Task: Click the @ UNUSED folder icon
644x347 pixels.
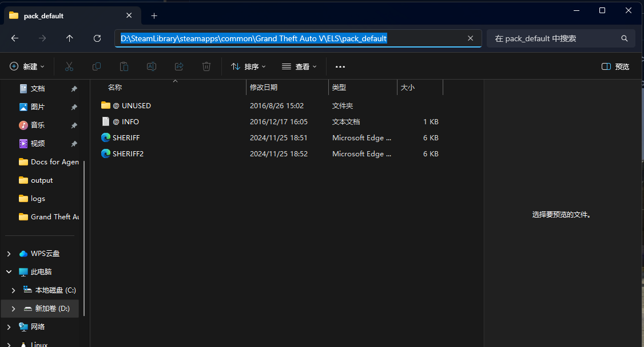Action: pyautogui.click(x=106, y=105)
